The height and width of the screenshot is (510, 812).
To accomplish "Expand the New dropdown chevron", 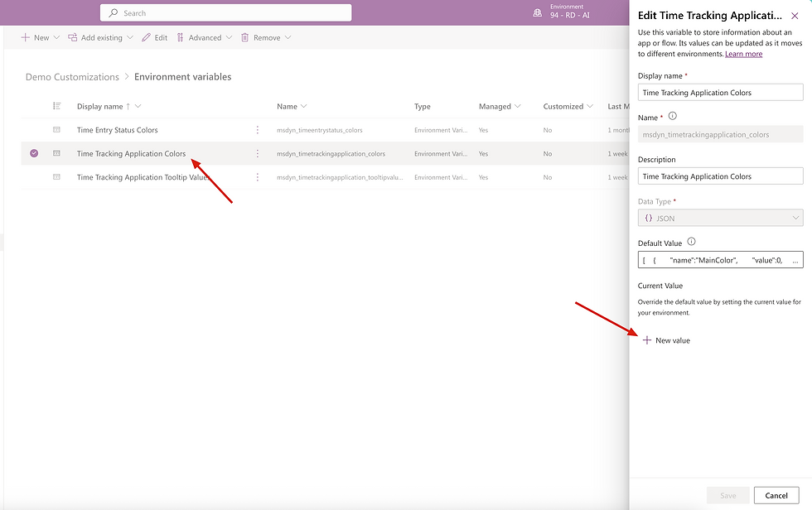I will coord(56,37).
